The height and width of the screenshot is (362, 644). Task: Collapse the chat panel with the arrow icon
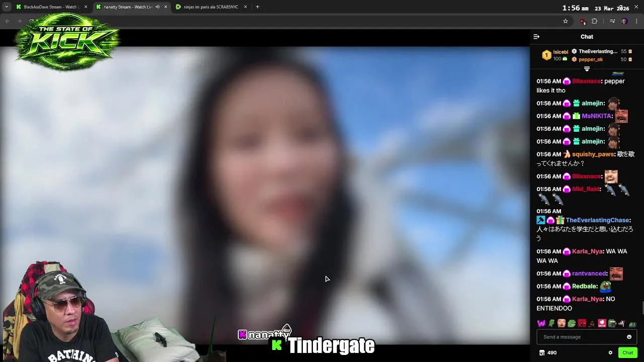point(536,37)
